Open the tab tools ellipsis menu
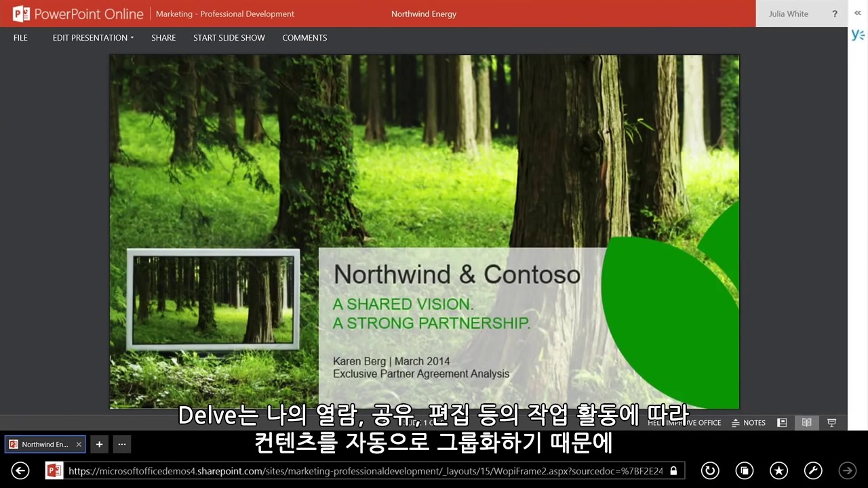868x488 pixels. (122, 445)
